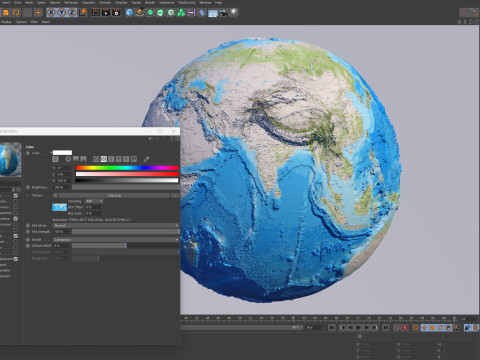This screenshot has width=480, height=360.
Task: Open the viewport Panel menu
Action: tap(46, 22)
